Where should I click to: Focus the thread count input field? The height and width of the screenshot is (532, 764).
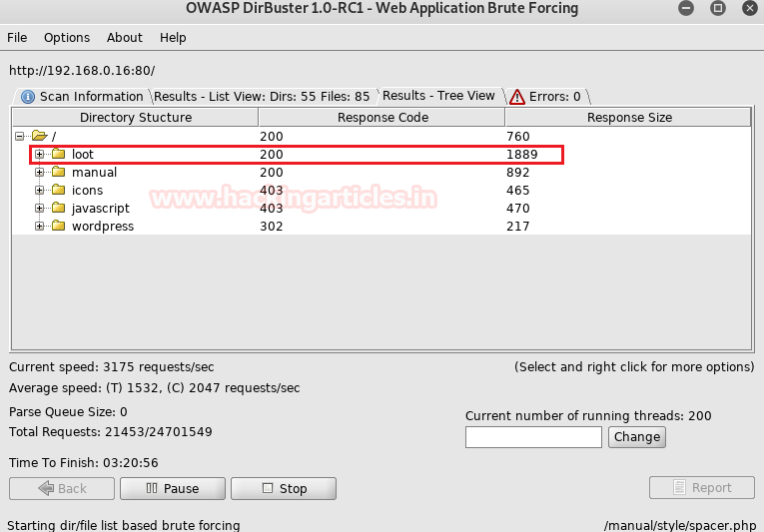(533, 437)
